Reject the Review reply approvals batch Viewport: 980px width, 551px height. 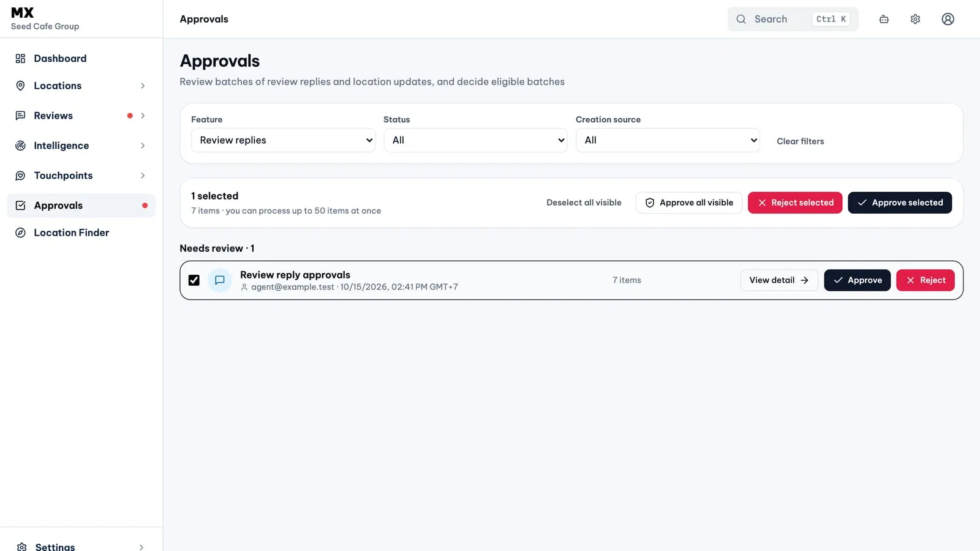[925, 280]
